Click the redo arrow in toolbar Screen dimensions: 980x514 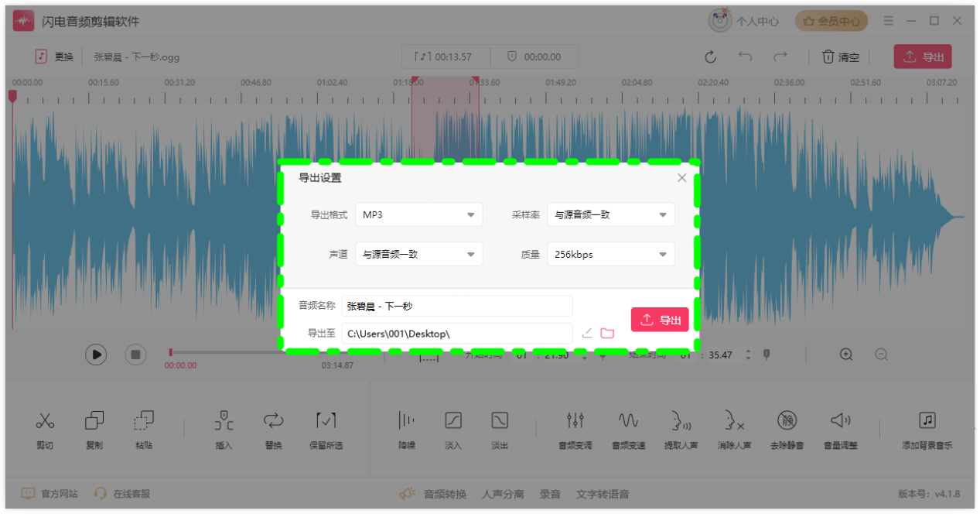tap(780, 57)
